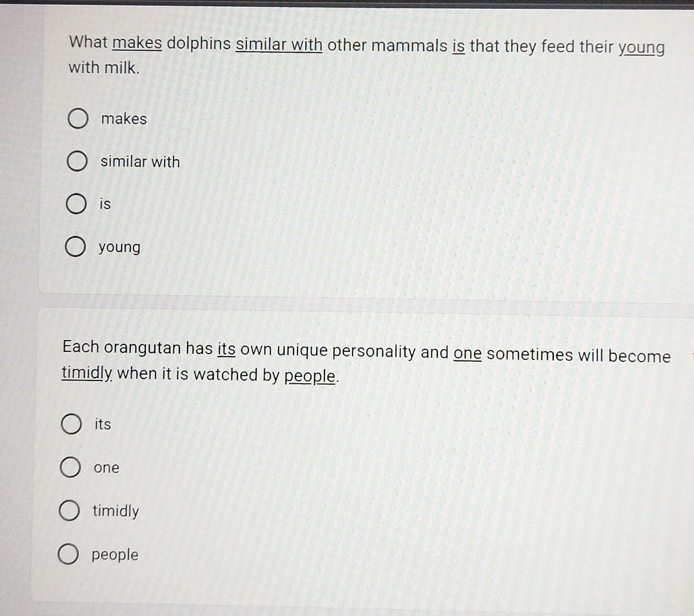Click the "with milk." line of text

coord(104,67)
